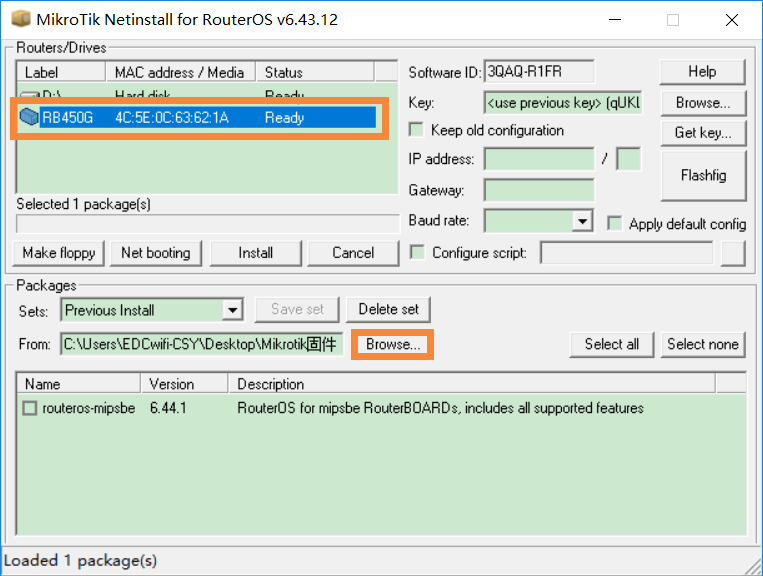Expand the Sets dropdown arrow
This screenshot has height=576, width=763.
click(233, 310)
